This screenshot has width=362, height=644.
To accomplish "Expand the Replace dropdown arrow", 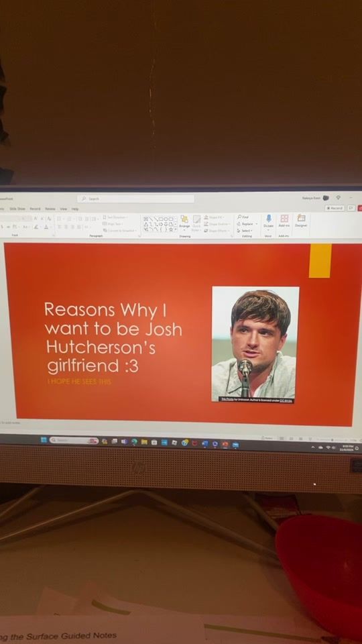I will (257, 224).
